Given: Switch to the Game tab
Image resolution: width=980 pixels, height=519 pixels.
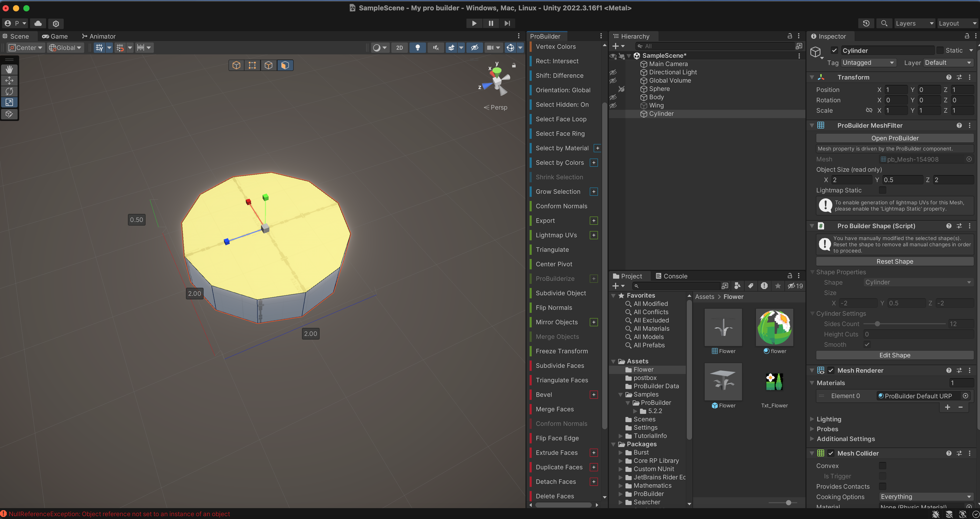Looking at the screenshot, I should [x=55, y=36].
